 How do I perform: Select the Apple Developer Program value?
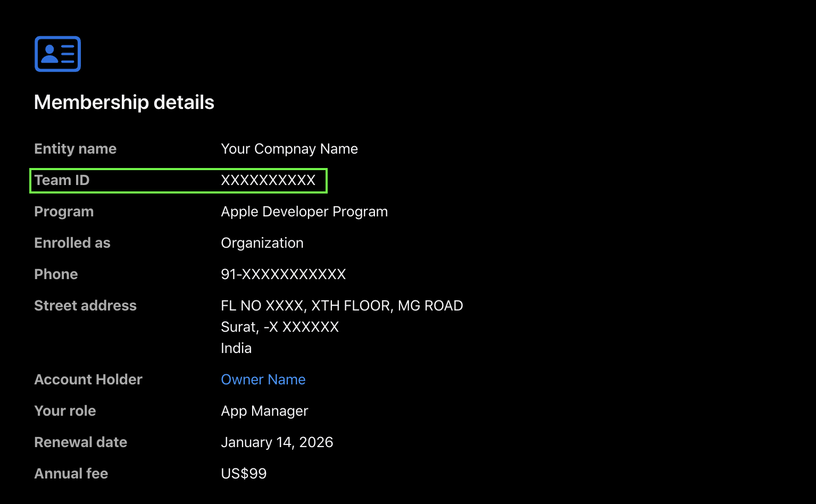[x=304, y=212]
